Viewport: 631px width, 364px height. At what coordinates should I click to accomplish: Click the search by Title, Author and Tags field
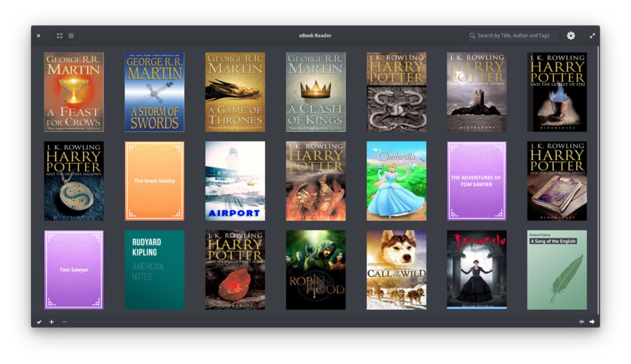tap(515, 35)
